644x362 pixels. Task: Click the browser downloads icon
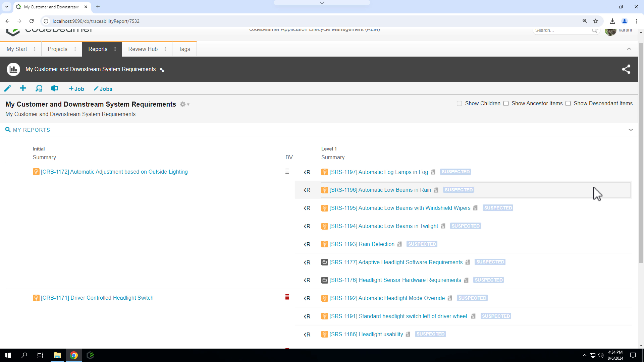click(x=612, y=21)
